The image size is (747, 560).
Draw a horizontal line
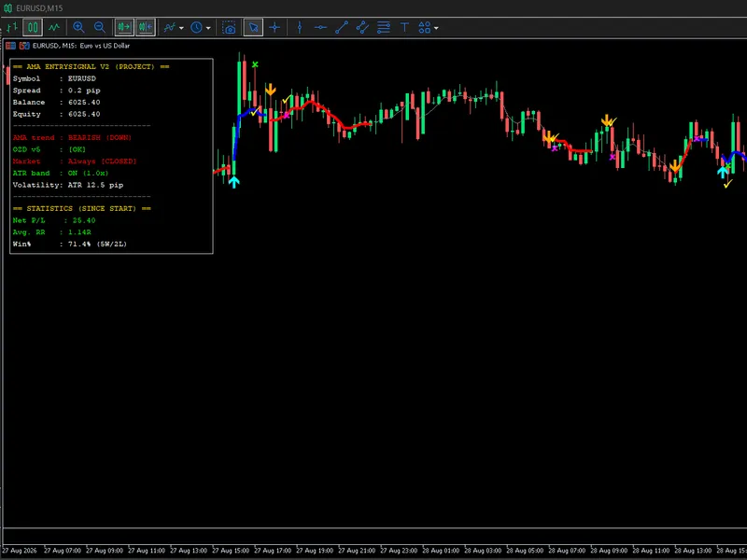pyautogui.click(x=320, y=27)
